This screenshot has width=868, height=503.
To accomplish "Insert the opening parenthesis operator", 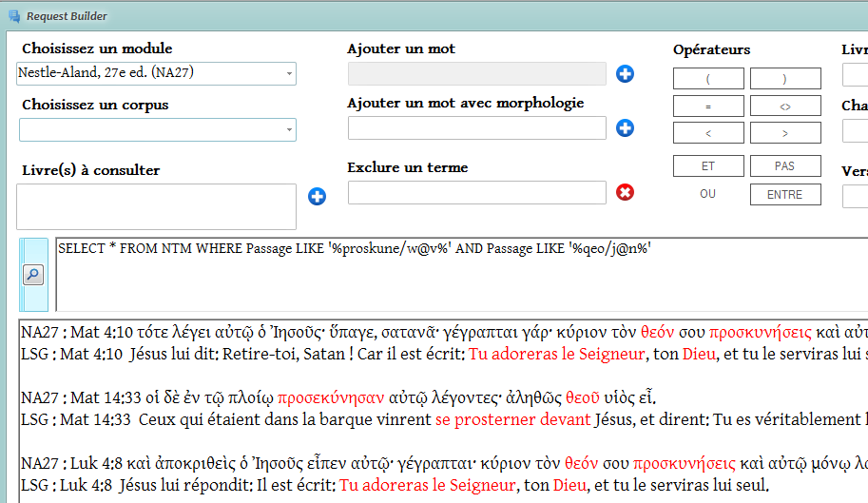I will click(708, 79).
